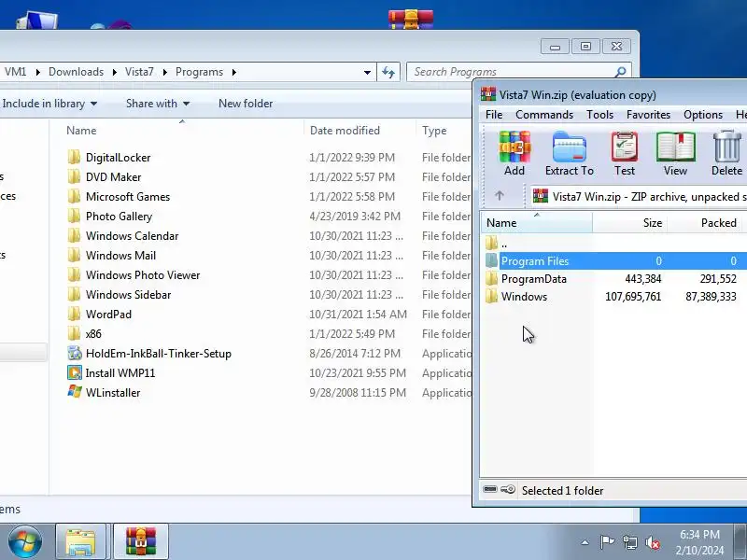The image size is (747, 560).
Task: Click the DigitalLocker folder icon
Action: (x=74, y=157)
